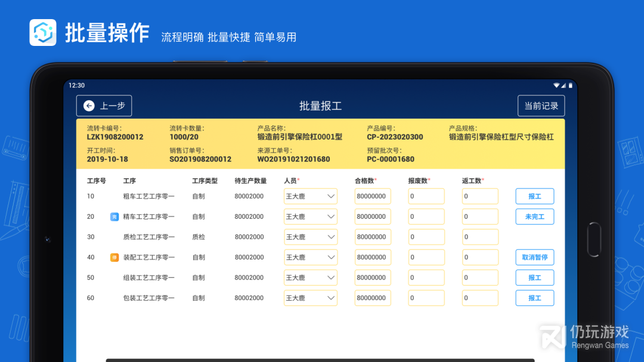Click the 未完工 button on row 20

[x=534, y=216]
